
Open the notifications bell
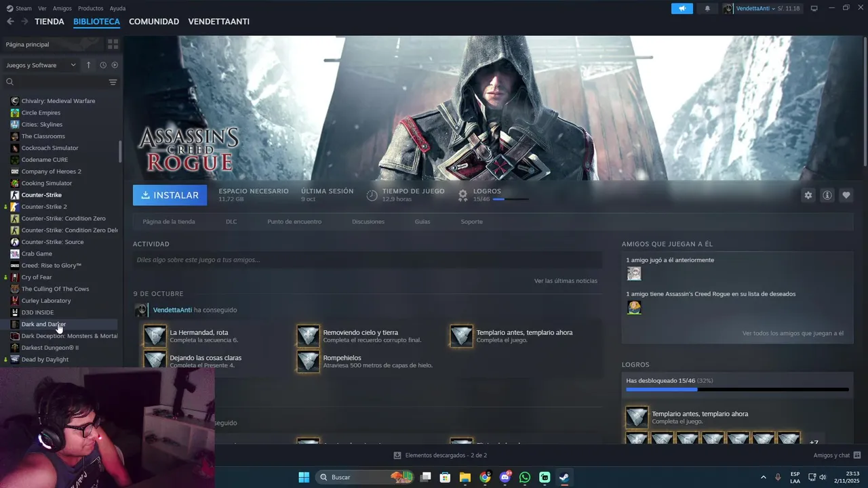coord(707,8)
